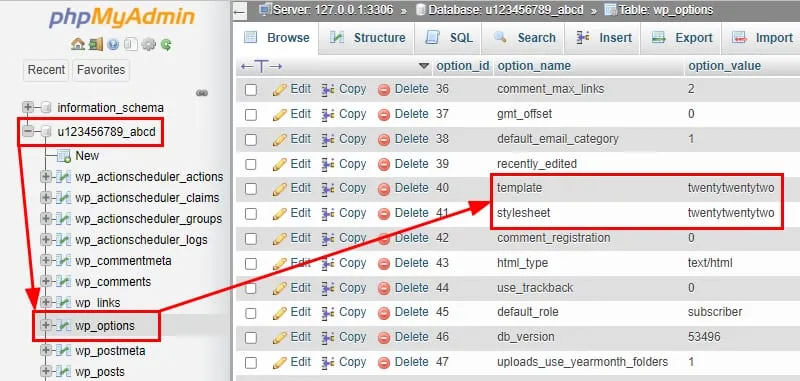Switch to the Structure tab
800x381 pixels.
367,38
